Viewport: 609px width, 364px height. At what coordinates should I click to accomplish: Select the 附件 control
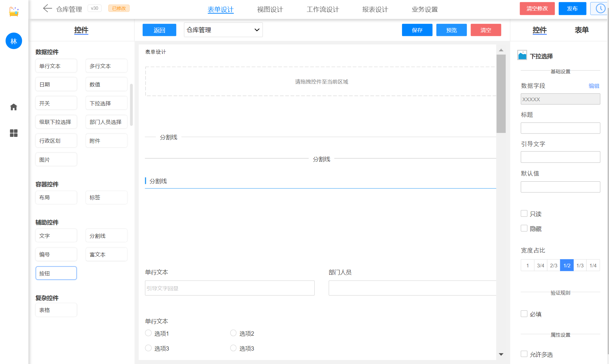(x=106, y=141)
